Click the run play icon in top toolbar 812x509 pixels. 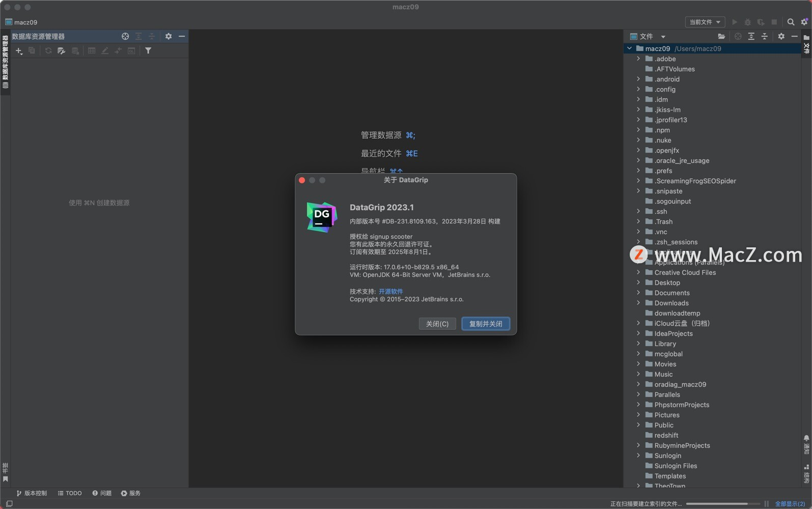tap(734, 22)
